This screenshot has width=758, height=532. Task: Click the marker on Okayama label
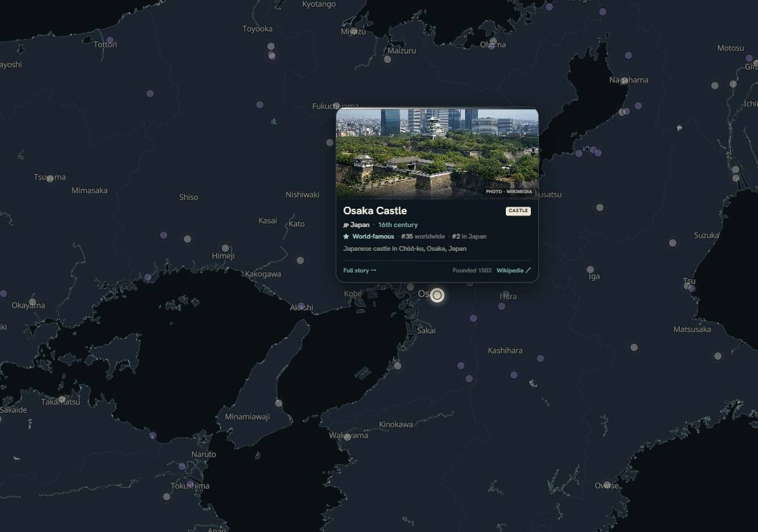(x=33, y=302)
